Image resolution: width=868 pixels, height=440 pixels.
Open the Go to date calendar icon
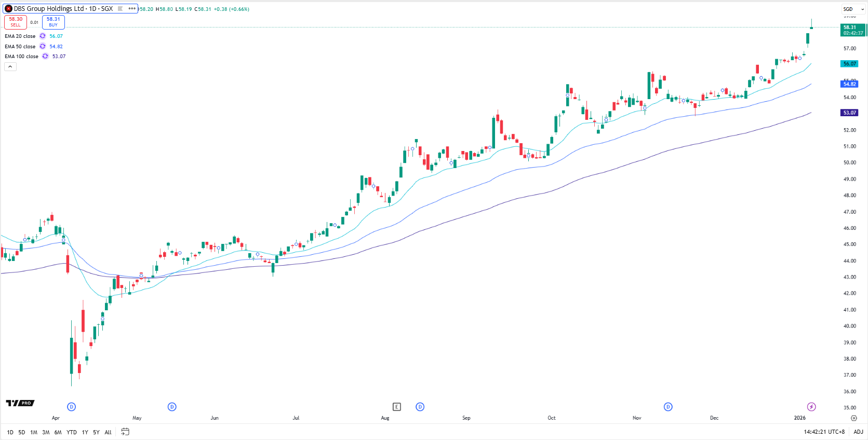point(125,432)
